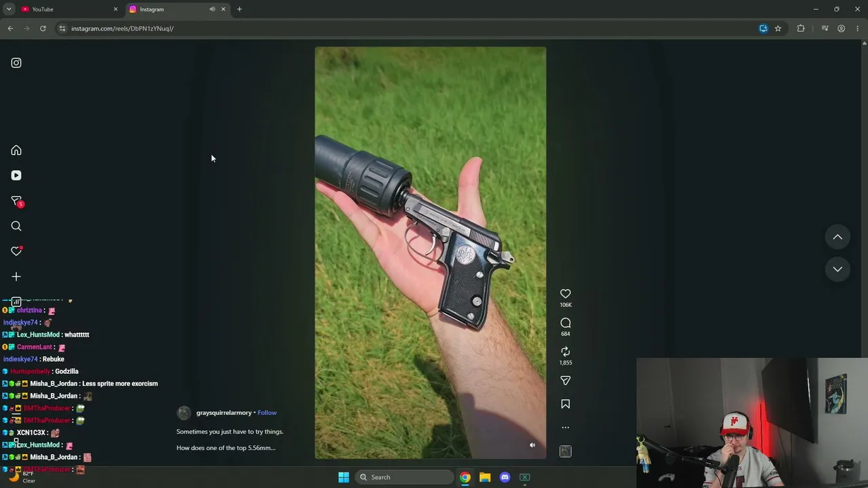The image size is (868, 488).
Task: Open Instagram search from the sidebar
Action: [x=16, y=226]
